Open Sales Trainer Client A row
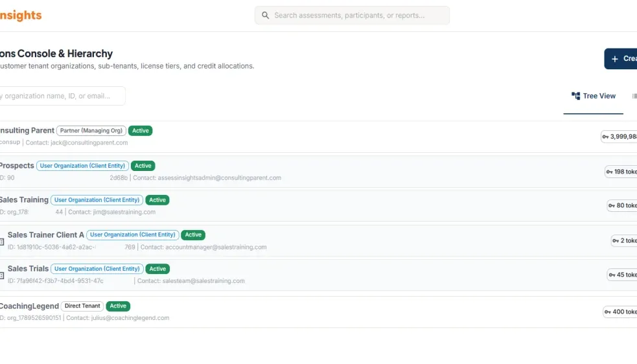 (x=319, y=240)
